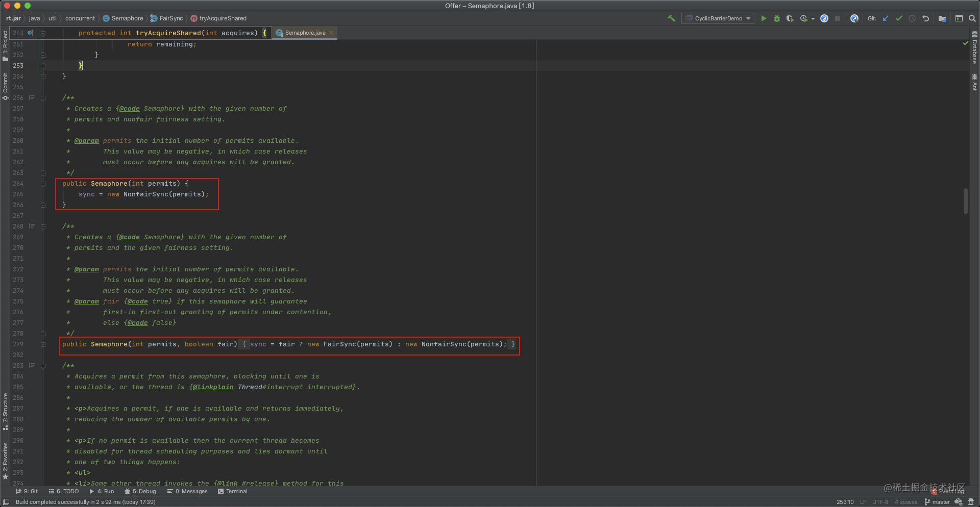Select FairSync in the breadcrumb
Screen dimensions: 980x507
(167, 18)
